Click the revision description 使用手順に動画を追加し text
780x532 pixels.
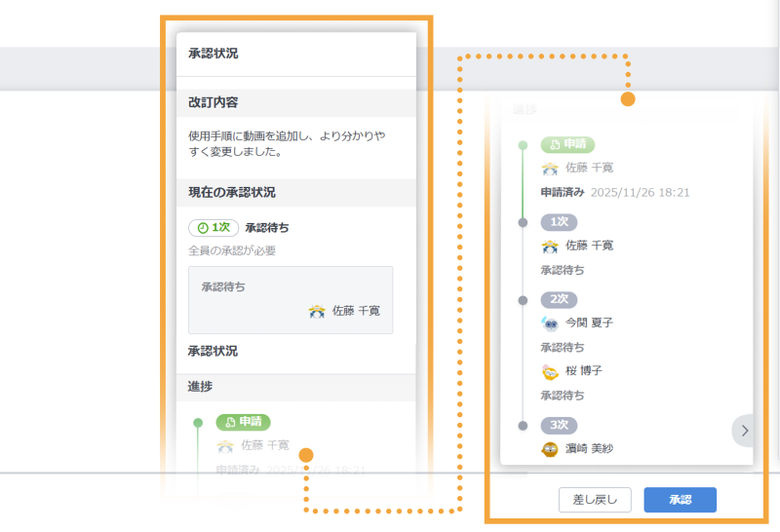point(287,143)
